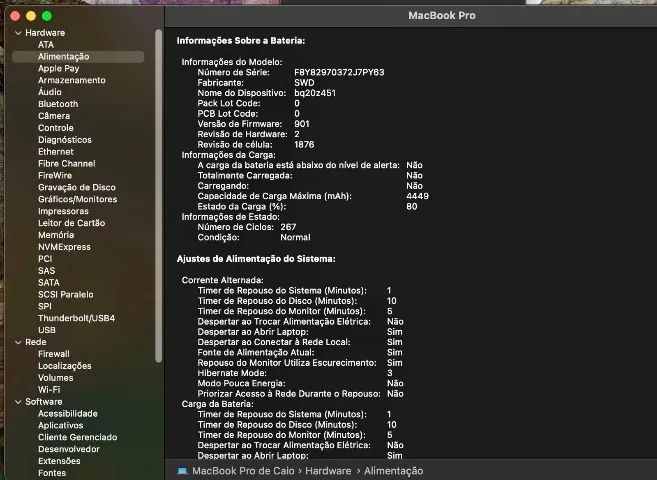Open NVMExpress entry
This screenshot has height=480, width=657.
tap(64, 247)
